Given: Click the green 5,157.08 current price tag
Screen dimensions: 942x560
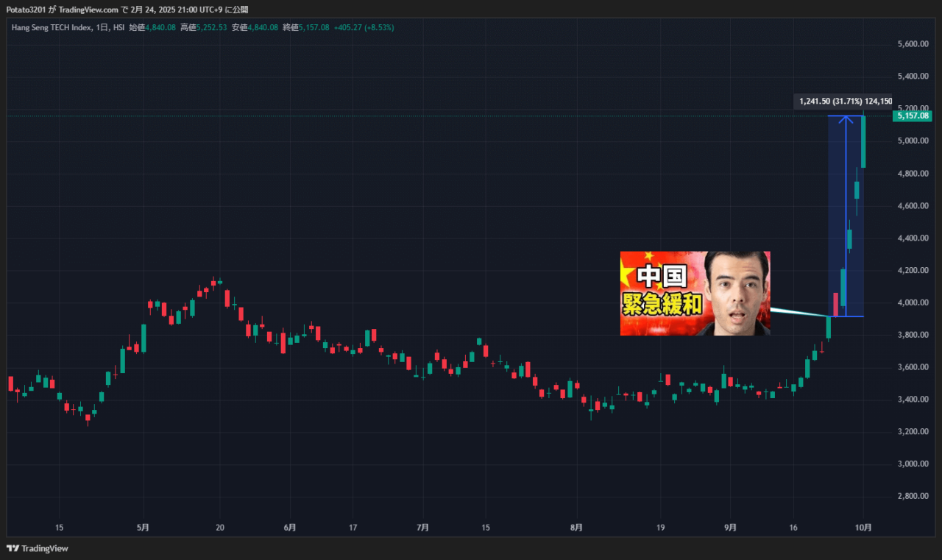Looking at the screenshot, I should coord(912,116).
